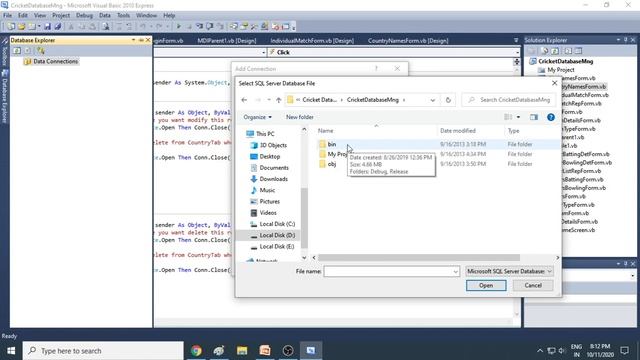Open the Debug menu
640x360 pixels.
(x=84, y=16)
